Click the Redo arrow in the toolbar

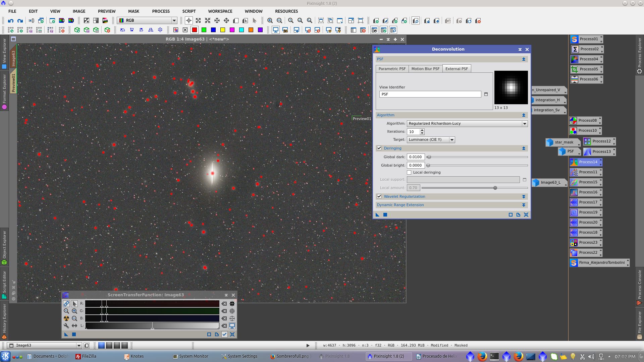point(20,21)
